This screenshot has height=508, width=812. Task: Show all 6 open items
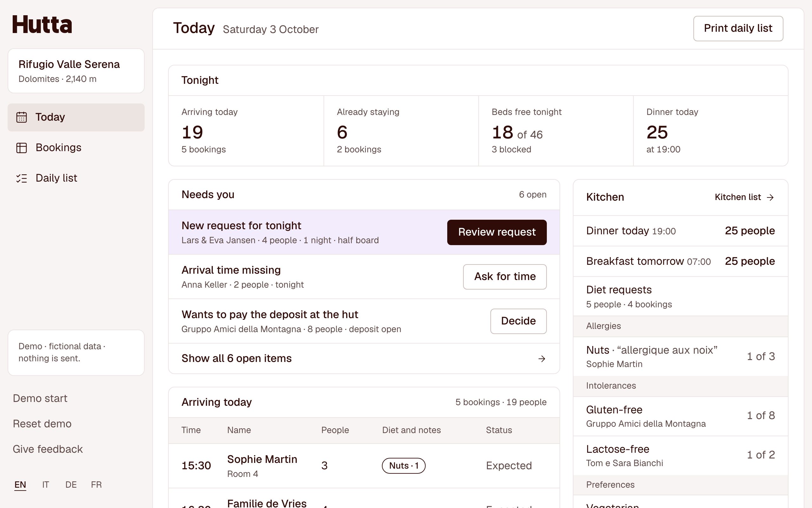(364, 358)
